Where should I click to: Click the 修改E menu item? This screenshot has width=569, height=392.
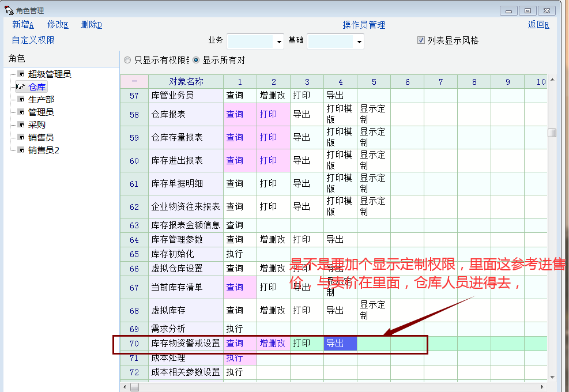click(x=58, y=25)
